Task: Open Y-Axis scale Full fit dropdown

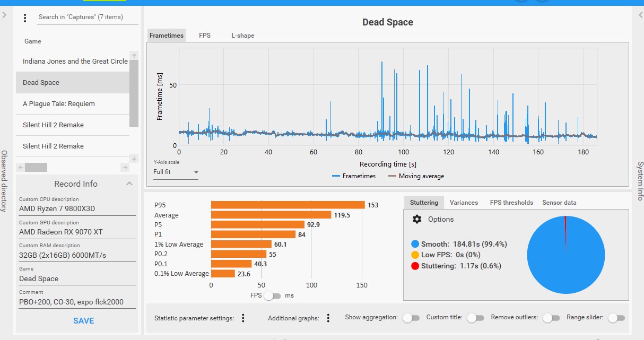Action: pyautogui.click(x=176, y=172)
